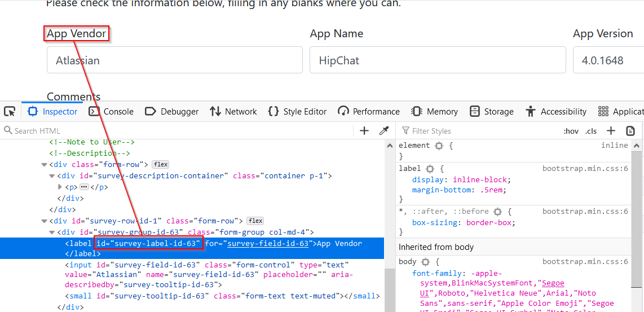Open the Accessibility tab
Image resolution: width=644 pixels, height=312 pixels.
(555, 111)
